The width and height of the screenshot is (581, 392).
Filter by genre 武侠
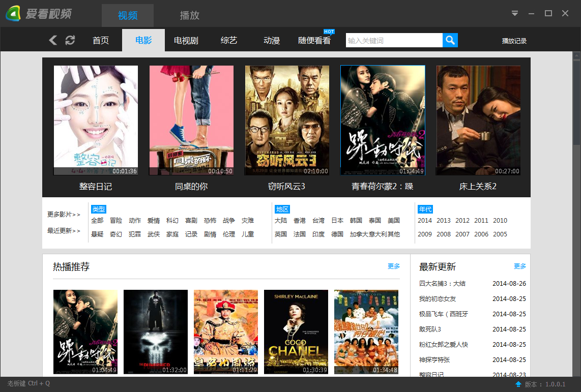pyautogui.click(x=154, y=234)
